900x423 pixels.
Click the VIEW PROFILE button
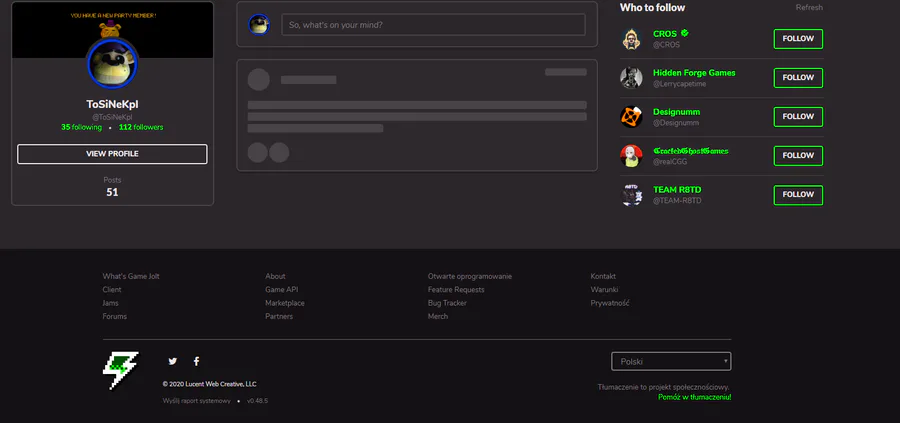pyautogui.click(x=112, y=154)
